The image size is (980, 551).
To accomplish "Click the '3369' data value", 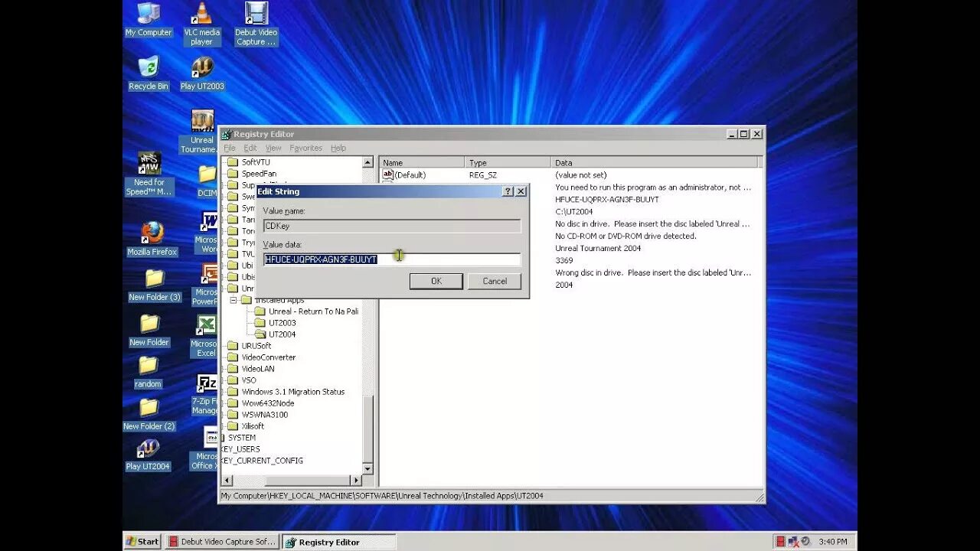I will pyautogui.click(x=563, y=260).
